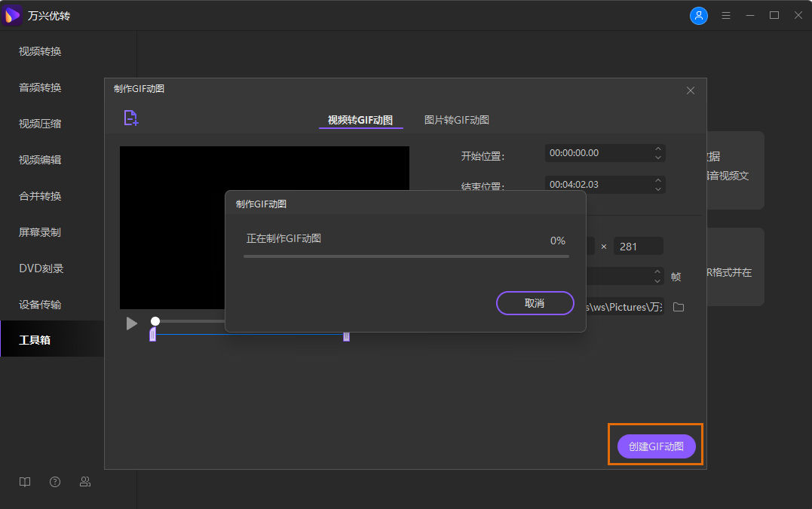Open the user guide book icon
The width and height of the screenshot is (812, 509).
(25, 482)
